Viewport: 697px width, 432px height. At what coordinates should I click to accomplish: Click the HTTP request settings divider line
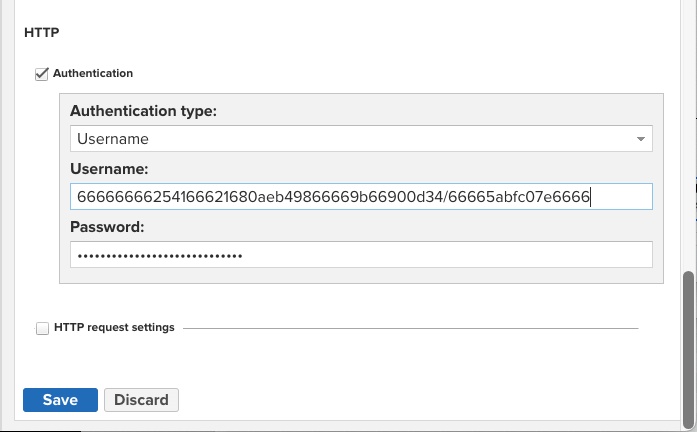[410, 328]
